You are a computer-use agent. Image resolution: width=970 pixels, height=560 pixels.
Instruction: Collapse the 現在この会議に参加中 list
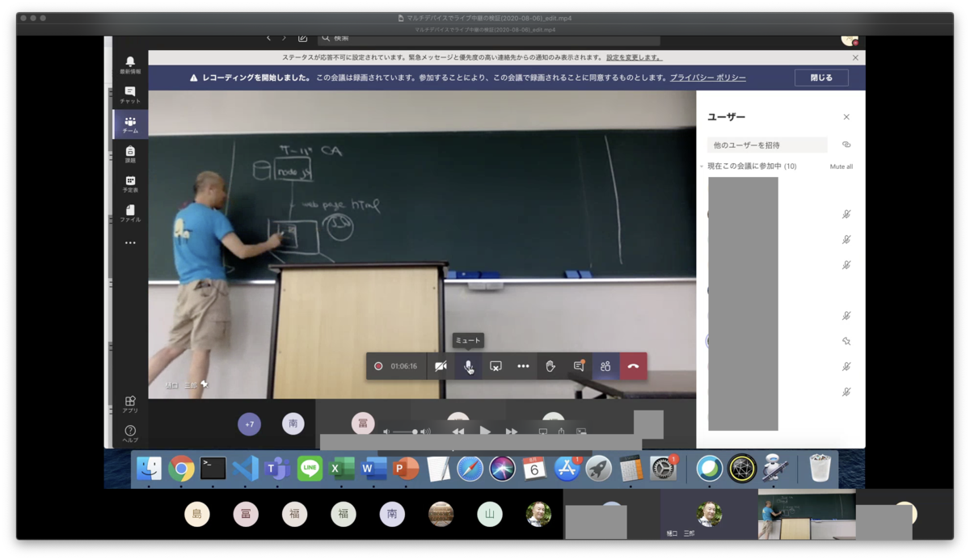coord(702,166)
